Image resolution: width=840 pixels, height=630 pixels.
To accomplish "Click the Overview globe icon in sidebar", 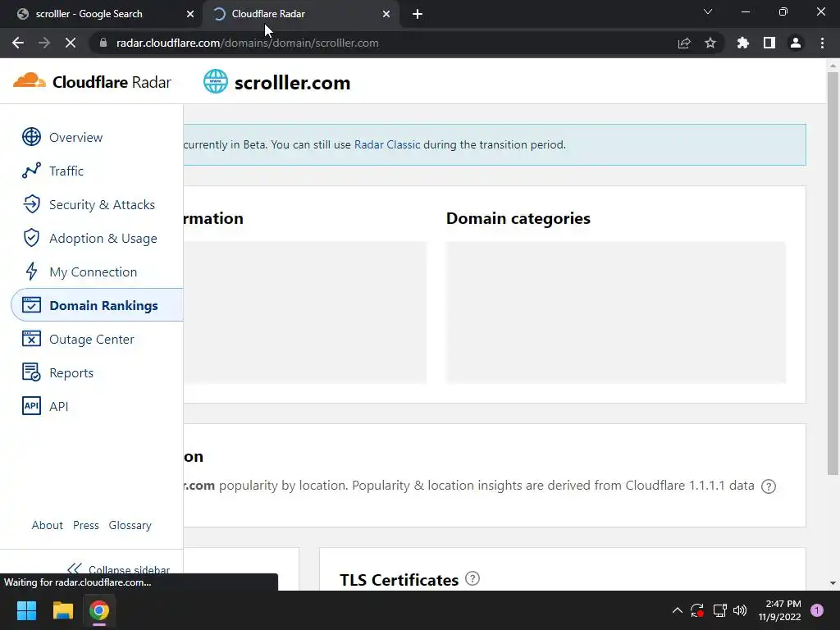I will pos(31,137).
